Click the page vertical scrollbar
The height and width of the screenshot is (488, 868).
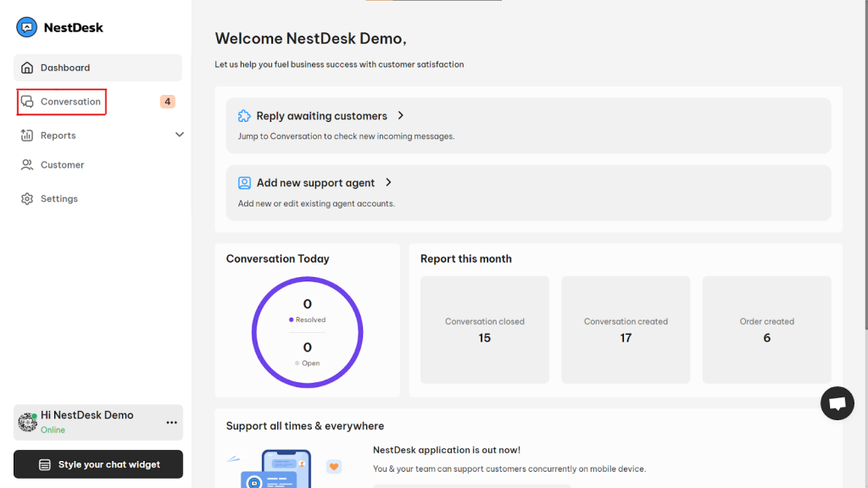coord(866,166)
